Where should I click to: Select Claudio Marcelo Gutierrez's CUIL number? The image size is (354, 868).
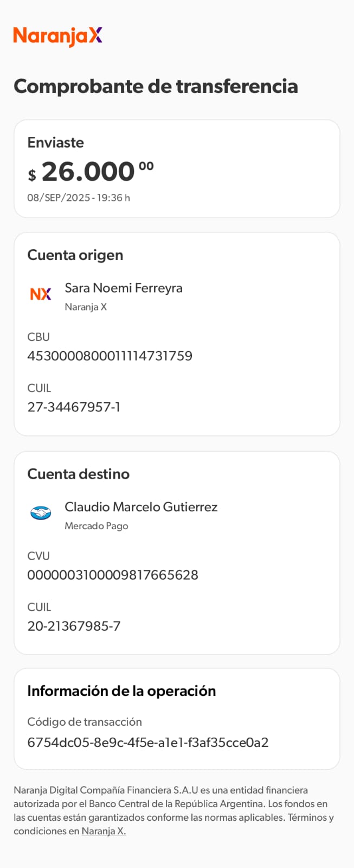pyautogui.click(x=74, y=626)
